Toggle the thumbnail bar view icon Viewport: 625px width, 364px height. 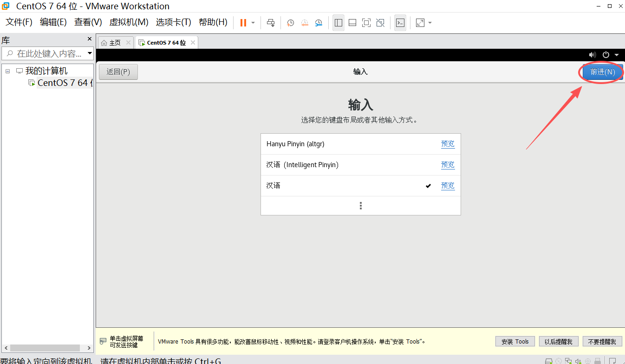pos(352,23)
